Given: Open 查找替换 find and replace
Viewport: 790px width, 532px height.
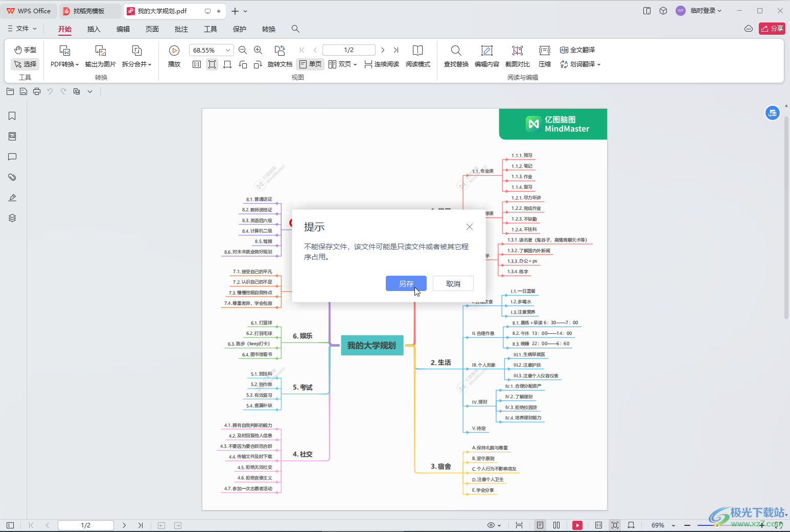Looking at the screenshot, I should (456, 56).
